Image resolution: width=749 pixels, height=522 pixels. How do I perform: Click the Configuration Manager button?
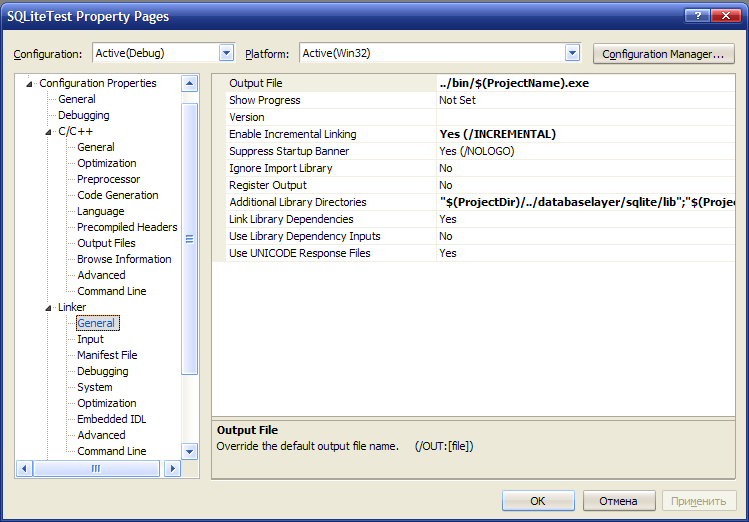[x=663, y=54]
